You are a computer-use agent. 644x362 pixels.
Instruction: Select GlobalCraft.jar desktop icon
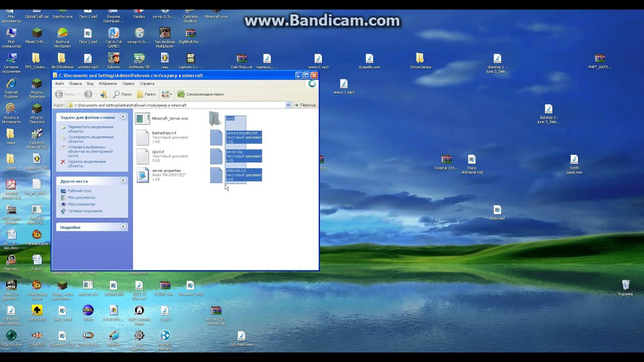coord(37,14)
